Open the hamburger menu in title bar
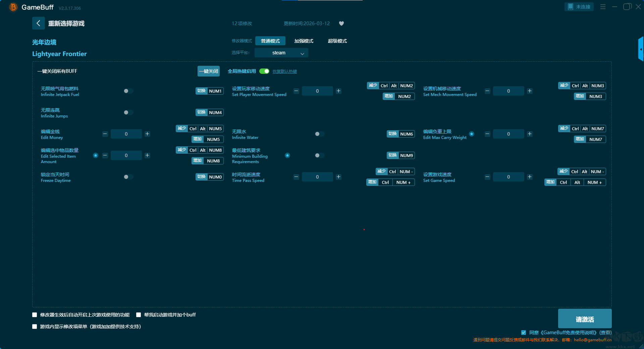 [603, 7]
